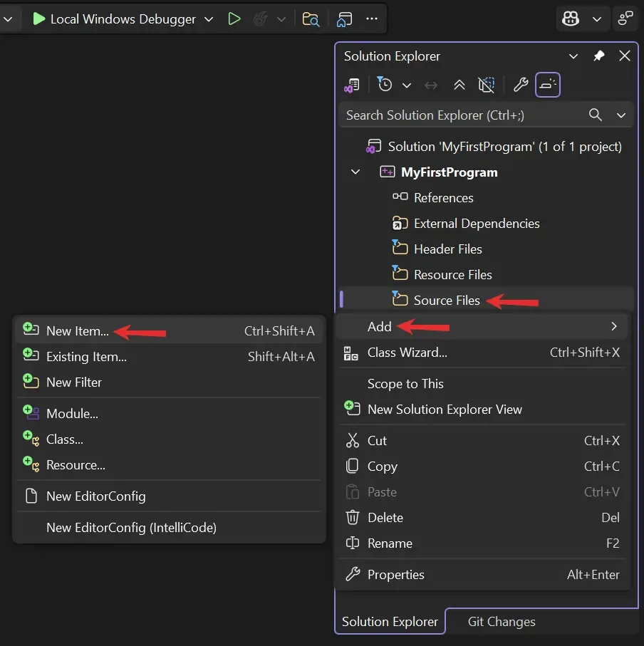644x646 pixels.
Task: Click Start Without Debugging outline play icon
Action: point(234,19)
